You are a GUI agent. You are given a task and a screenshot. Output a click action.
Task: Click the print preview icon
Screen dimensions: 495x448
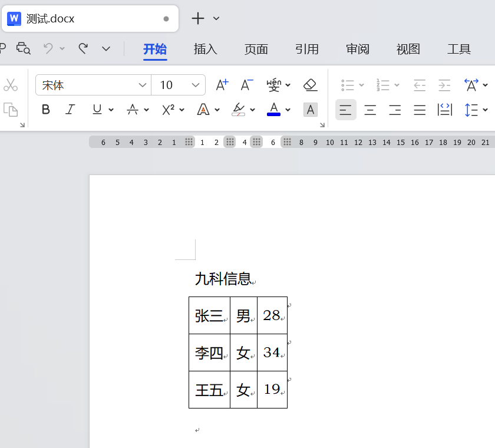(24, 48)
